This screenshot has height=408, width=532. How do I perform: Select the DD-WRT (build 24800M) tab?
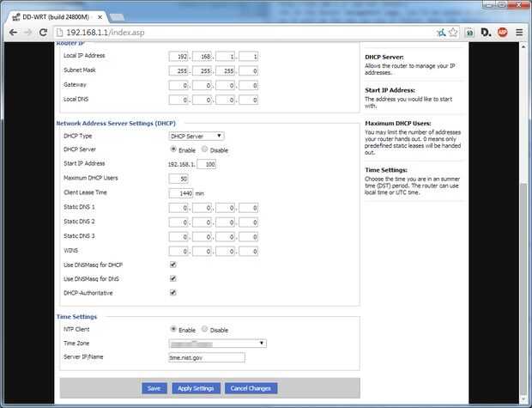coord(56,16)
